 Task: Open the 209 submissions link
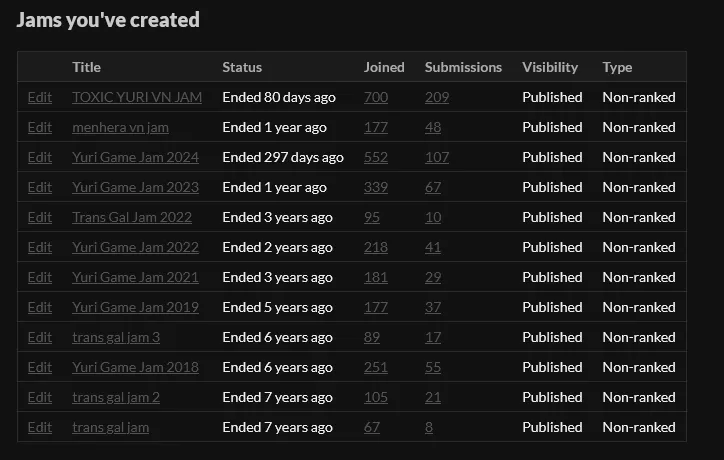coord(437,97)
